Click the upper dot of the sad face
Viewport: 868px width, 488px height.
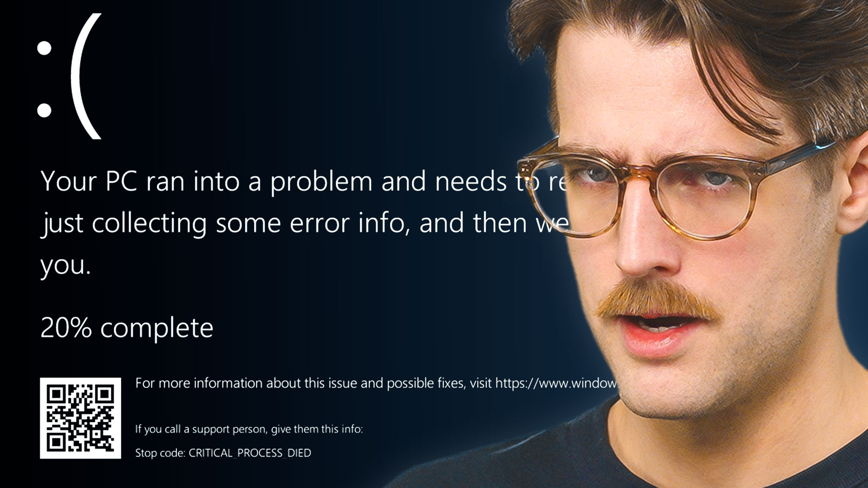pos(44,48)
